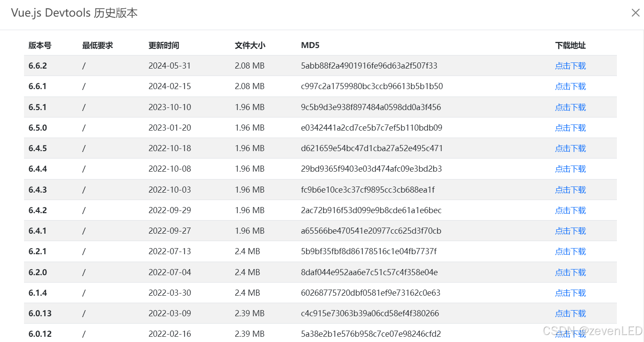Screen dimensions: 644x342
Task: Click the date 2023-10-10
Action: click(170, 107)
